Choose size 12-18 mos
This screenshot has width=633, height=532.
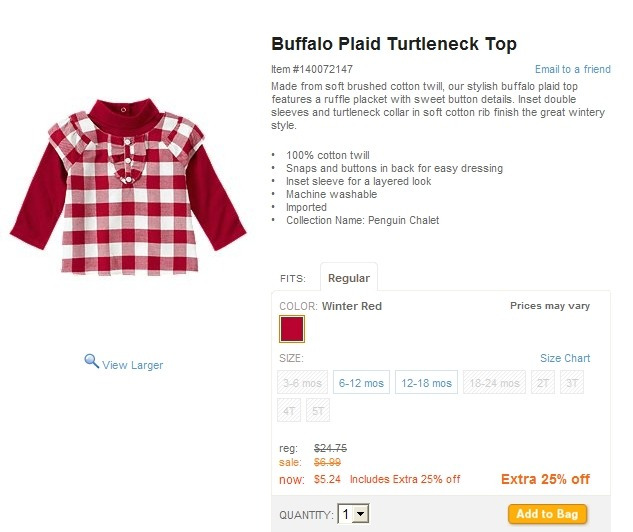click(426, 382)
